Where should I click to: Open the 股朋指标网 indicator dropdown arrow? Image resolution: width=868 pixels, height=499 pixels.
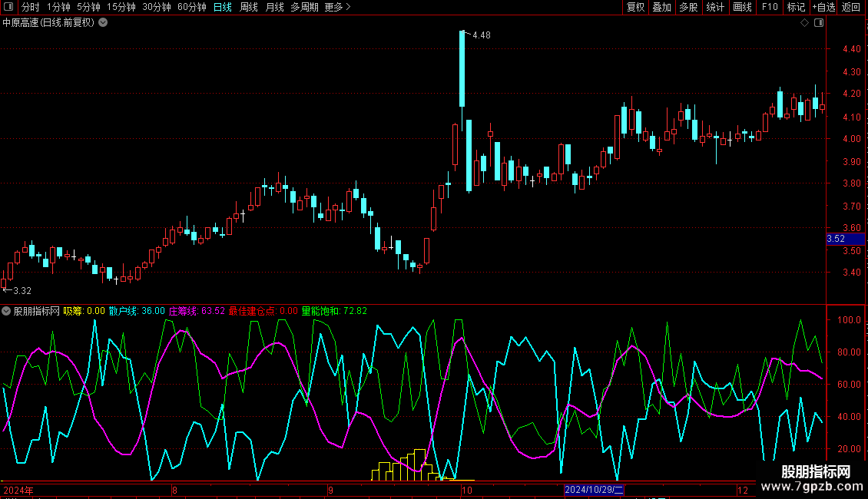click(x=6, y=311)
